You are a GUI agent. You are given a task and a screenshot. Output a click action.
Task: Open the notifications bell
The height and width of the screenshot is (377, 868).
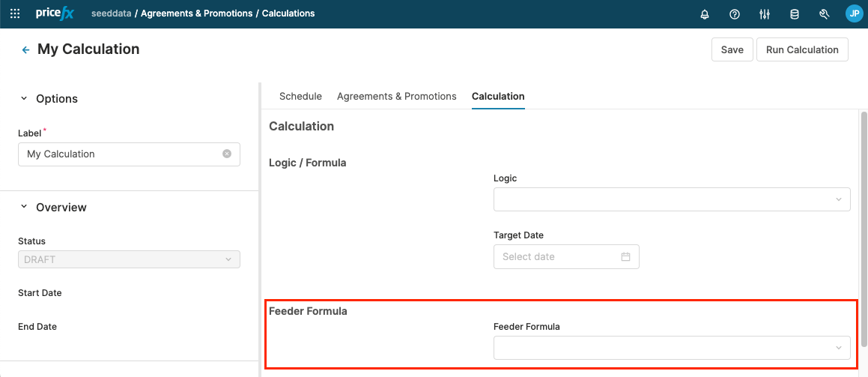[705, 14]
